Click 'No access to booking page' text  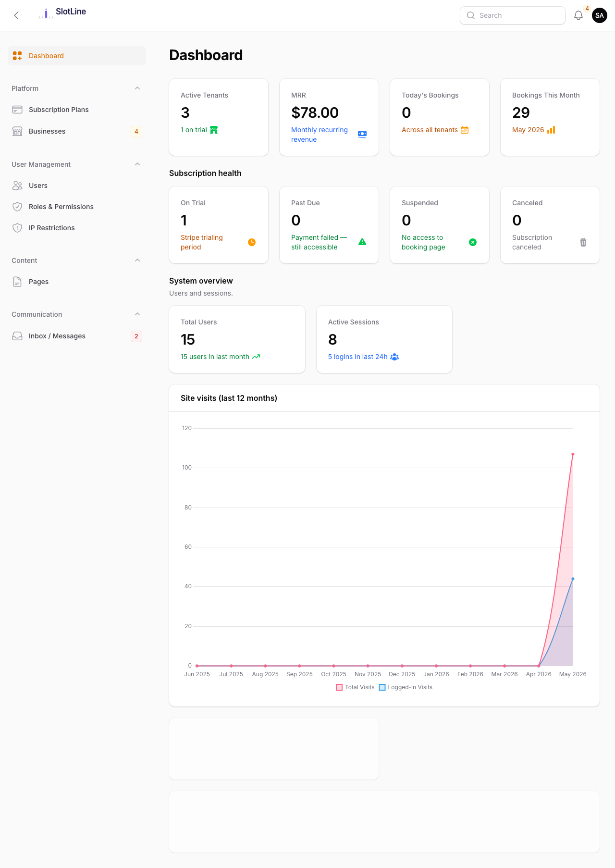pyautogui.click(x=423, y=242)
